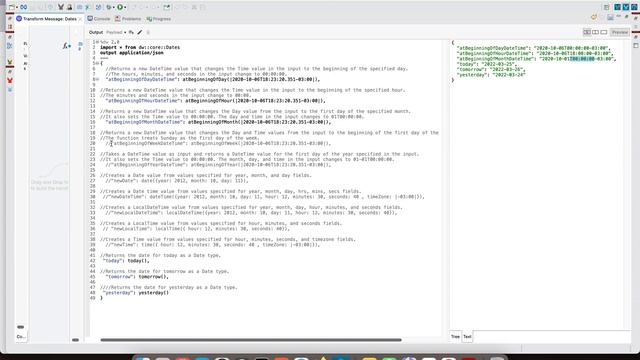Screen dimensions: 640x360
Task: Click the atBeginningOfHour function call on line 12
Action: (x=255, y=100)
